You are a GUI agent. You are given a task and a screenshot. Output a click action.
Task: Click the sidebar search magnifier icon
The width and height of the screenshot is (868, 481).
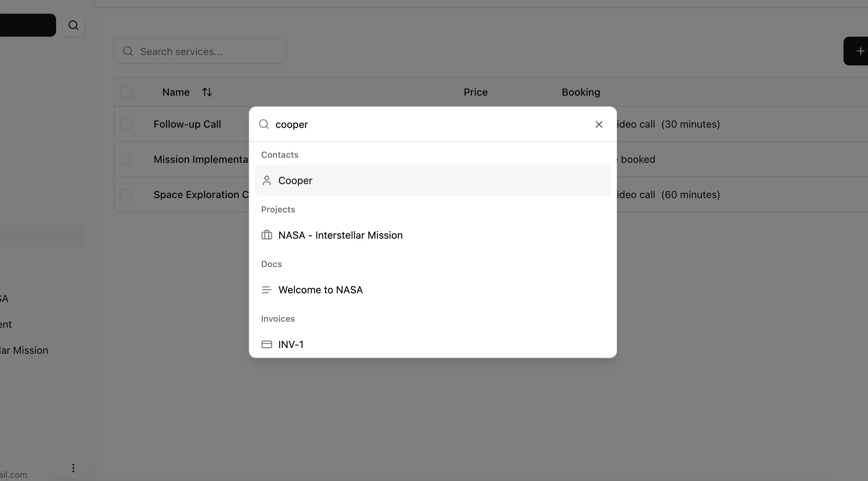tap(73, 25)
